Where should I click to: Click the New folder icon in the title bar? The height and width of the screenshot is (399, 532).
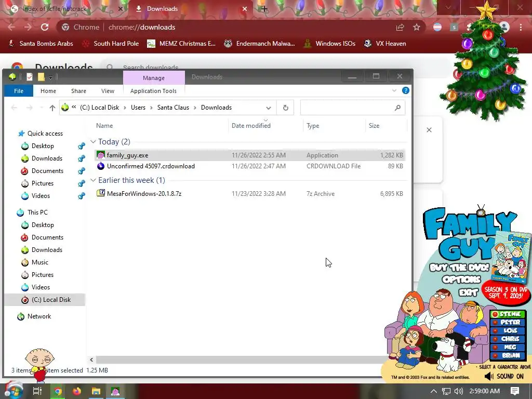pyautogui.click(x=41, y=77)
